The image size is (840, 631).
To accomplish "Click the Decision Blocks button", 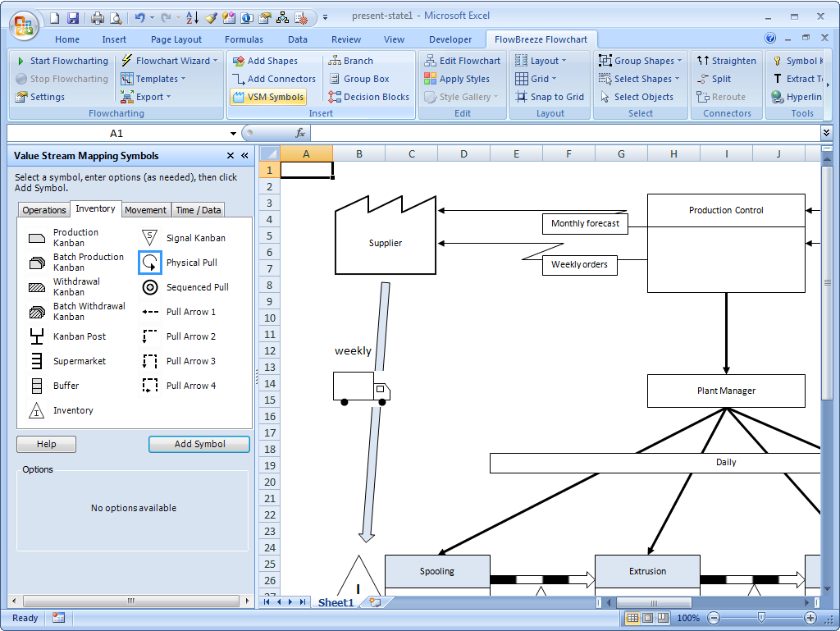I will pyautogui.click(x=368, y=97).
